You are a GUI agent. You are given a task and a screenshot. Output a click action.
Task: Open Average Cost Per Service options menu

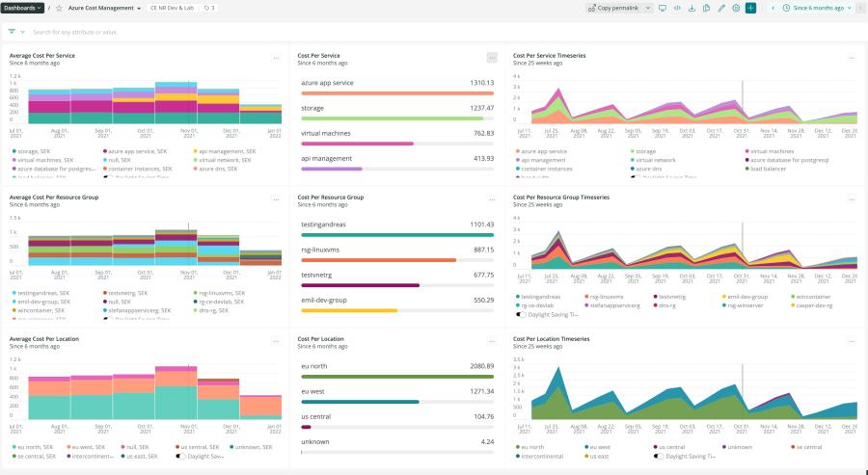pyautogui.click(x=276, y=58)
